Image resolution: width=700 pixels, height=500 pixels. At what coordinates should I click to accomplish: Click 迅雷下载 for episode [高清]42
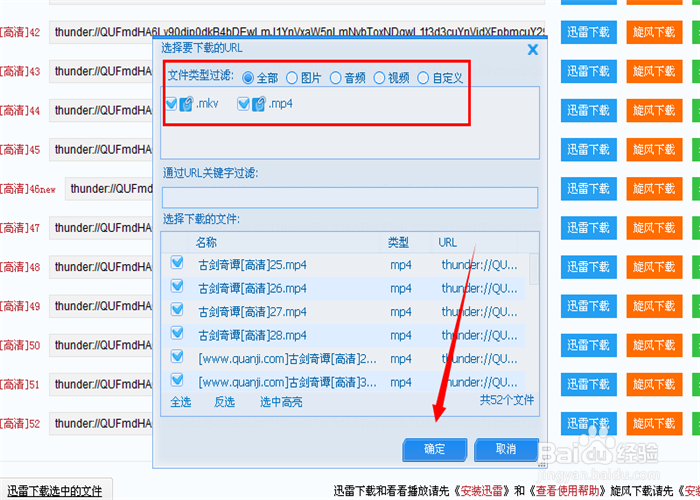(x=589, y=32)
